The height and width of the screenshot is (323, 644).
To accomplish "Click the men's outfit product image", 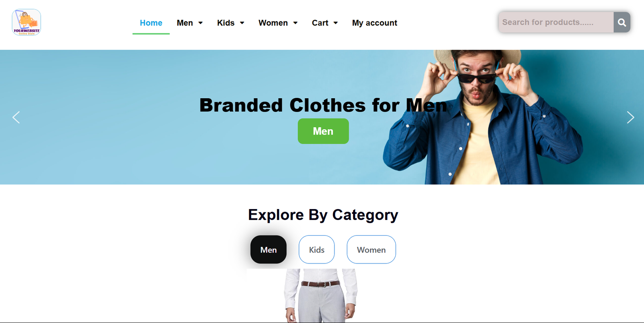I will (x=321, y=296).
